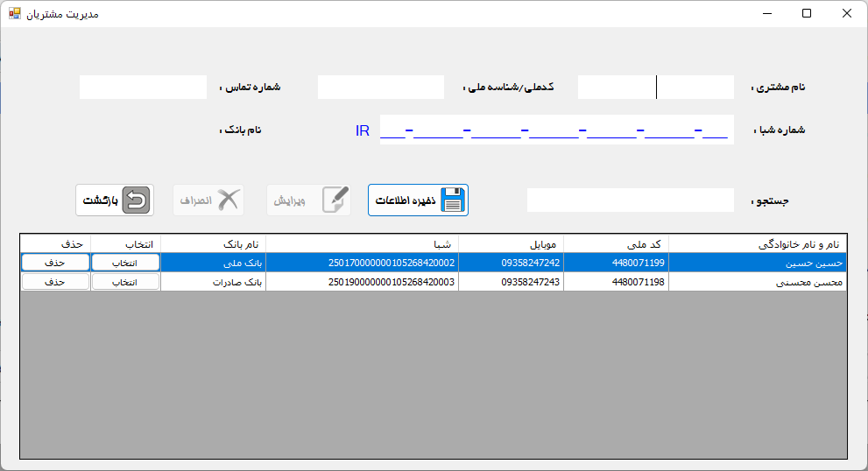Click the شماره تماس label

click(251, 88)
